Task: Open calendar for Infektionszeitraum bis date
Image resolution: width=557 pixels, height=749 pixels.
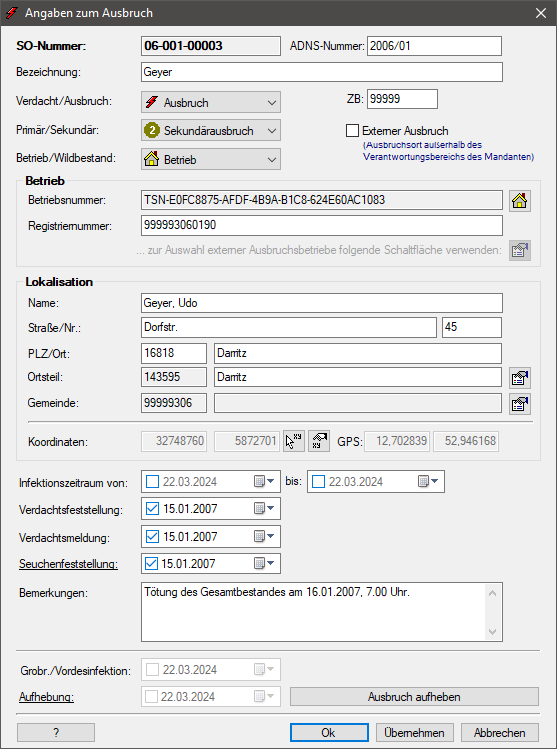Action: (x=428, y=482)
